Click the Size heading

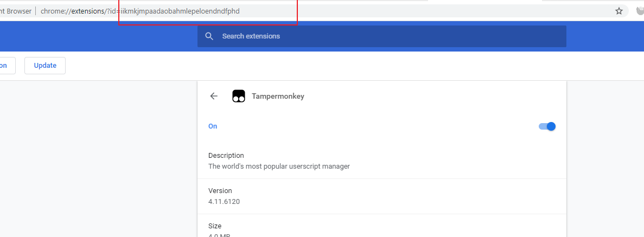(215, 226)
